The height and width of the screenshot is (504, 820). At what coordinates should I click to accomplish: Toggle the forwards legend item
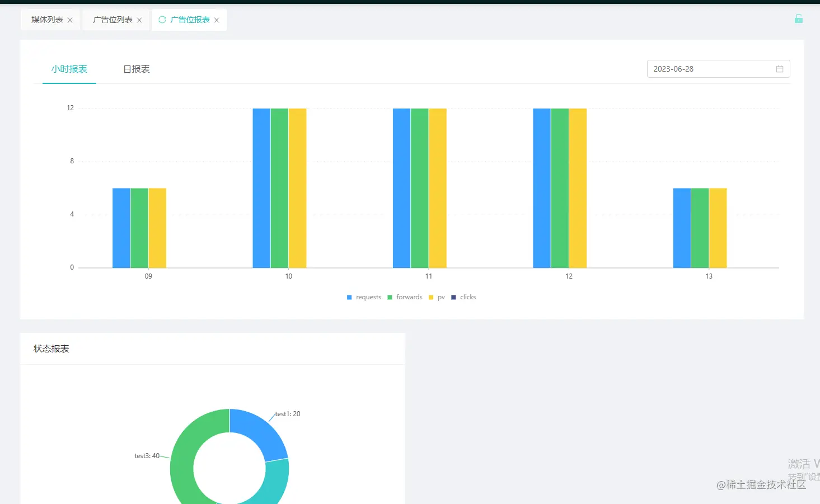pyautogui.click(x=405, y=297)
